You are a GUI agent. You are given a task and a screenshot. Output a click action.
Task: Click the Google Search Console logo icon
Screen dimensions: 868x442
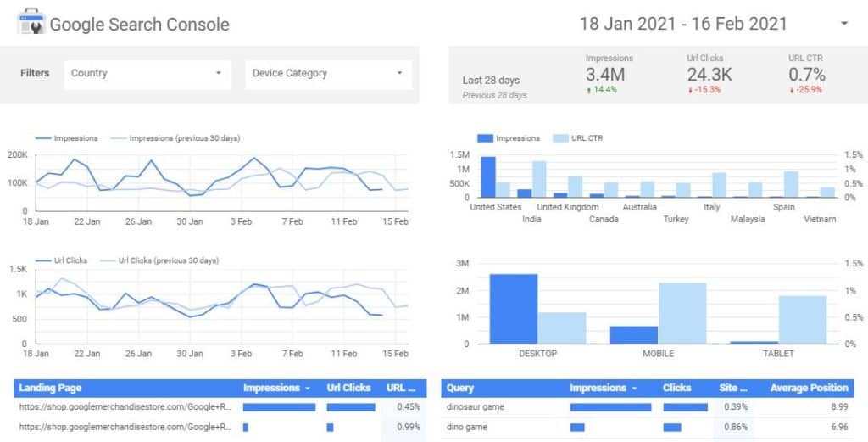[x=31, y=22]
